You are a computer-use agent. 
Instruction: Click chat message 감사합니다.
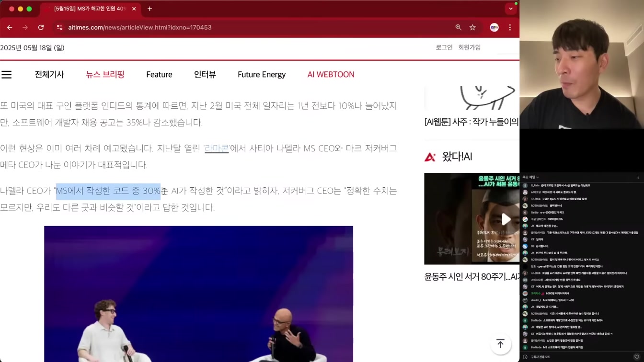click(x=542, y=246)
